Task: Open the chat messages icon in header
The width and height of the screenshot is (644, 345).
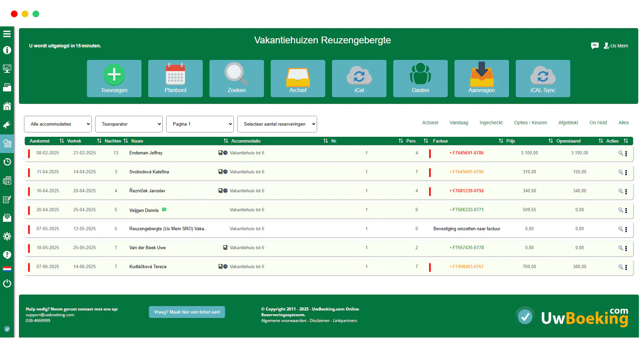Action: [595, 46]
